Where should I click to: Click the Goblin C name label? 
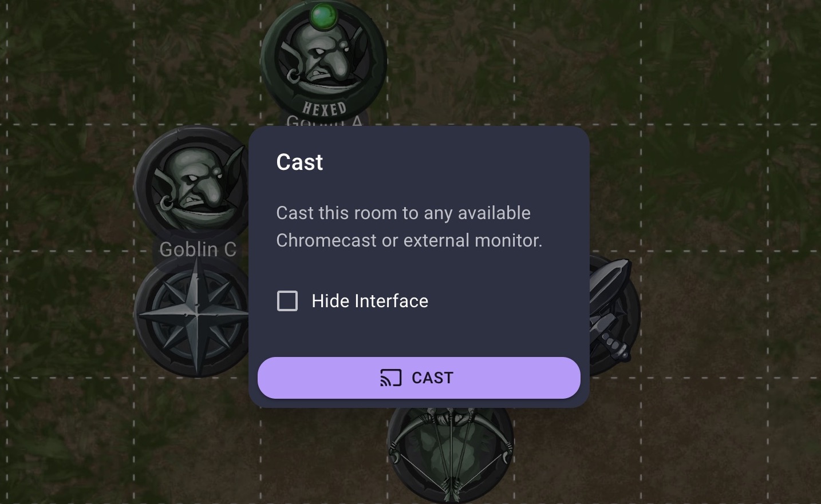[198, 249]
